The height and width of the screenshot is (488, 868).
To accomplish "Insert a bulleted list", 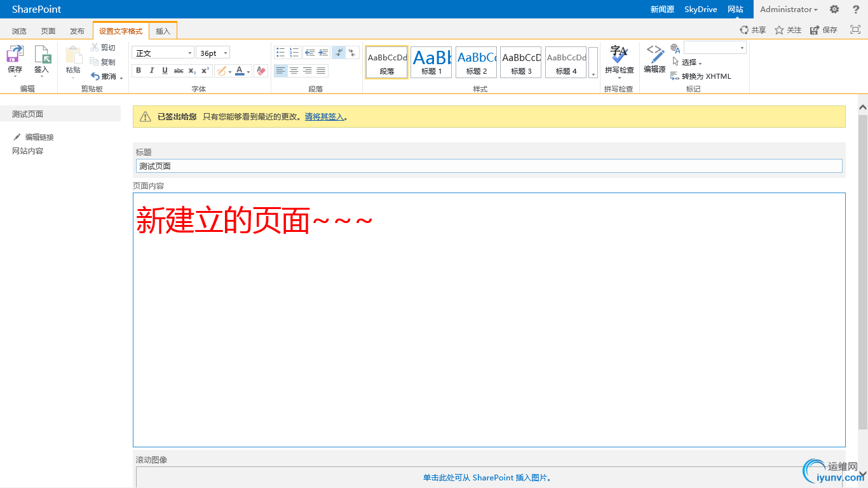I will [x=280, y=52].
